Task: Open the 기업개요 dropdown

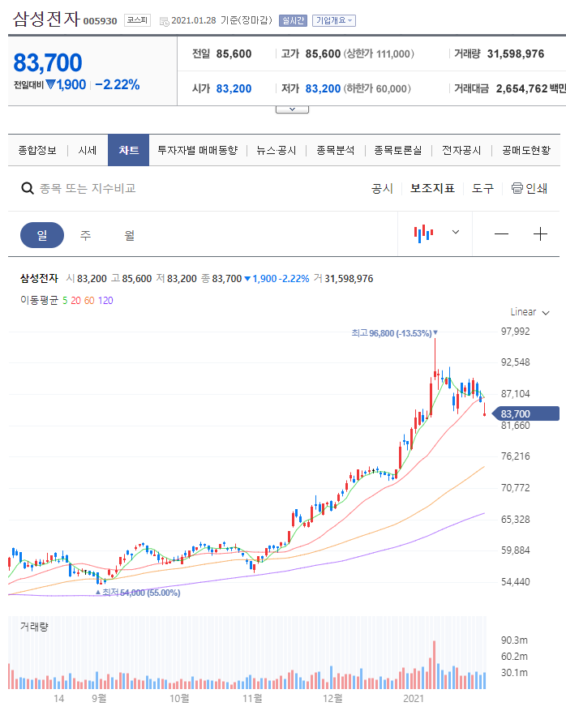Action: pos(334,20)
